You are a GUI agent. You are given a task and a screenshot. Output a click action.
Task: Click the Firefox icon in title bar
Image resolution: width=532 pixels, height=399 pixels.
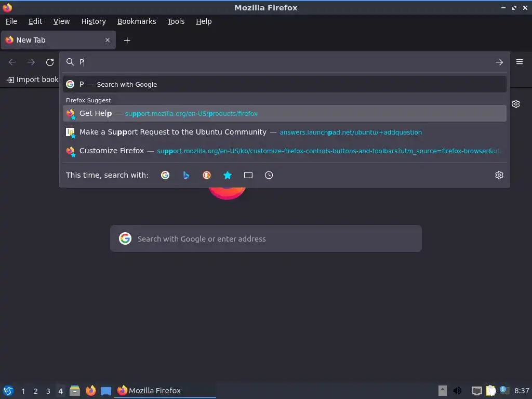pyautogui.click(x=7, y=7)
